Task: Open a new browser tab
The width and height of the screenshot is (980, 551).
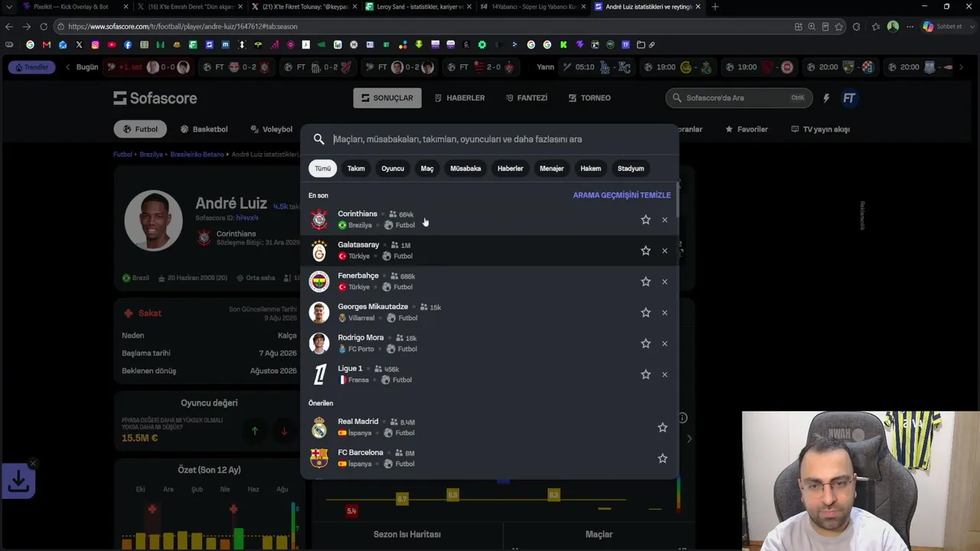Action: coord(715,7)
